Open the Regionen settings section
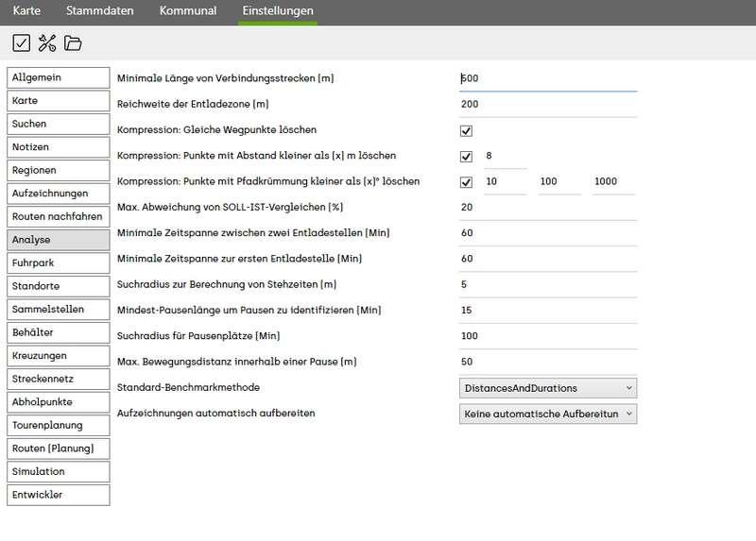 pos(59,170)
